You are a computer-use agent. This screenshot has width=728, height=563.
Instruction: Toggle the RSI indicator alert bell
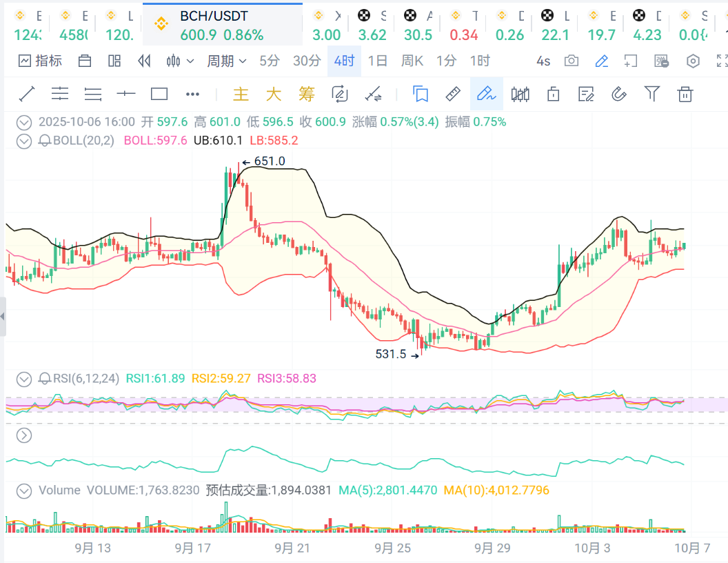(x=45, y=378)
